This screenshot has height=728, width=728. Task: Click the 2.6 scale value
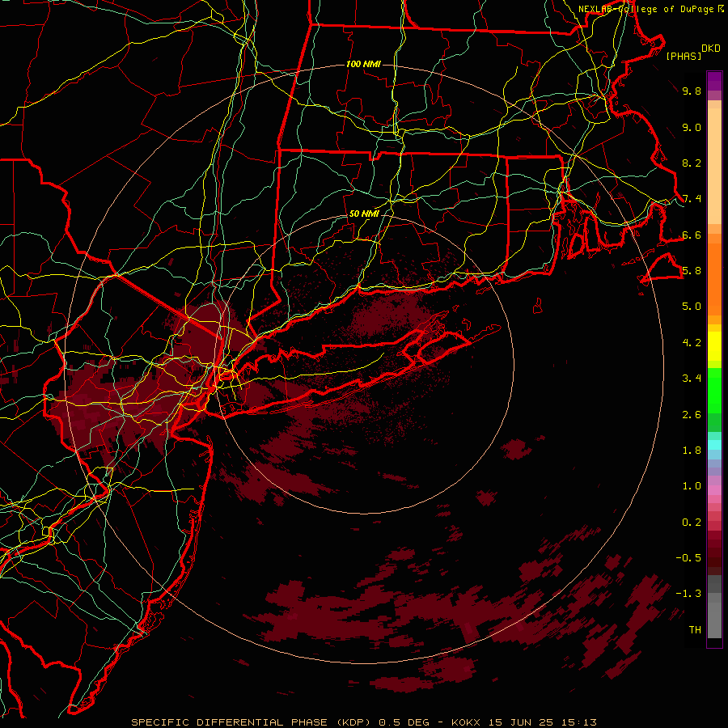coord(692,415)
